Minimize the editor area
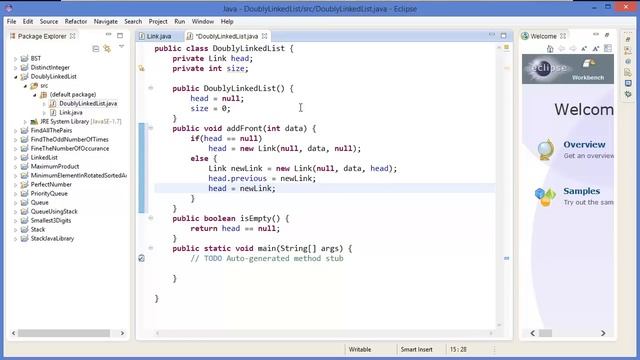640x360 pixels. click(492, 35)
